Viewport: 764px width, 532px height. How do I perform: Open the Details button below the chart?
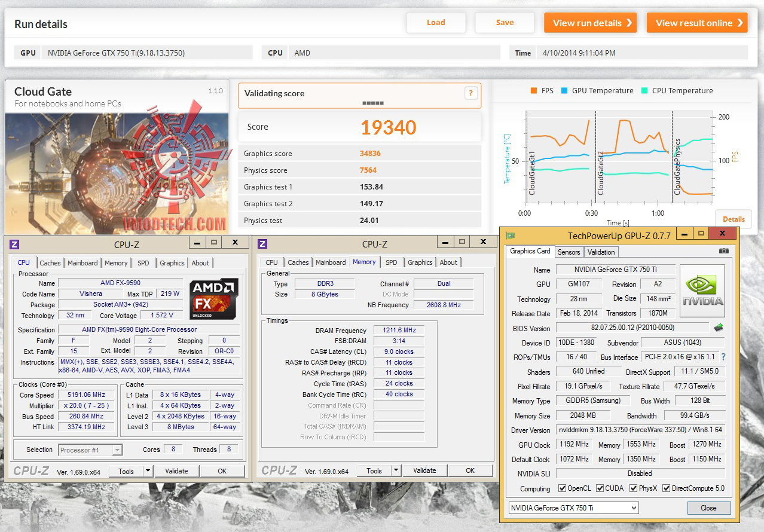pos(734,219)
